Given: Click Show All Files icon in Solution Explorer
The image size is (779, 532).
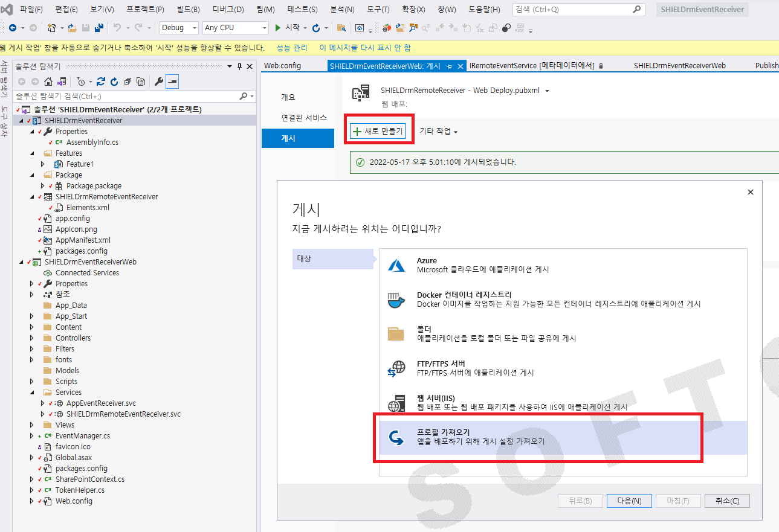Looking at the screenshot, I should pos(141,82).
